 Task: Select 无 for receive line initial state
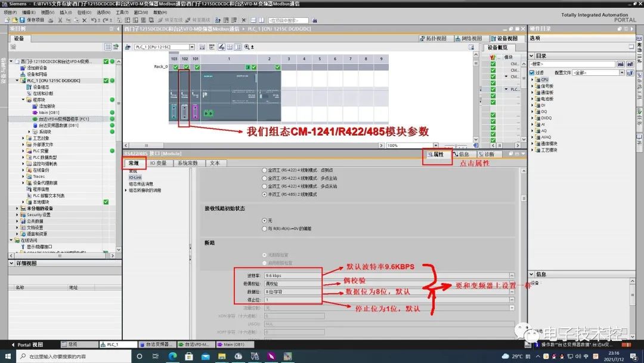click(x=265, y=221)
